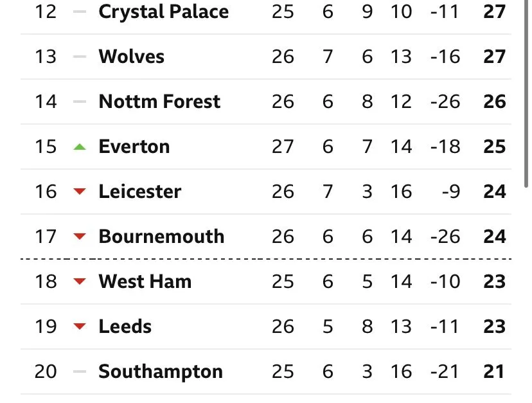The image size is (532, 403).
Task: Click Leeds' red down arrow icon
Action: pos(80,327)
